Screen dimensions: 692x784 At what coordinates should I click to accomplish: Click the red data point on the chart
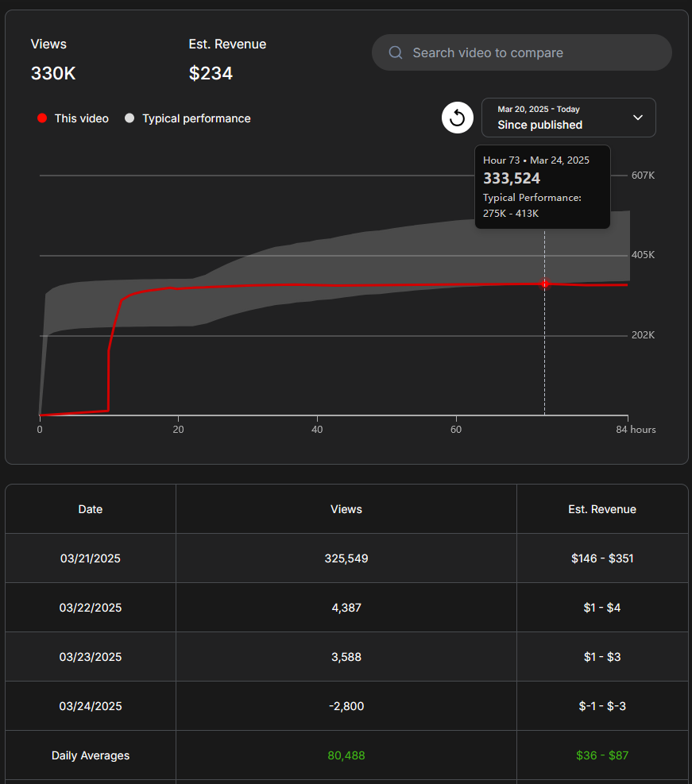pyautogui.click(x=544, y=284)
